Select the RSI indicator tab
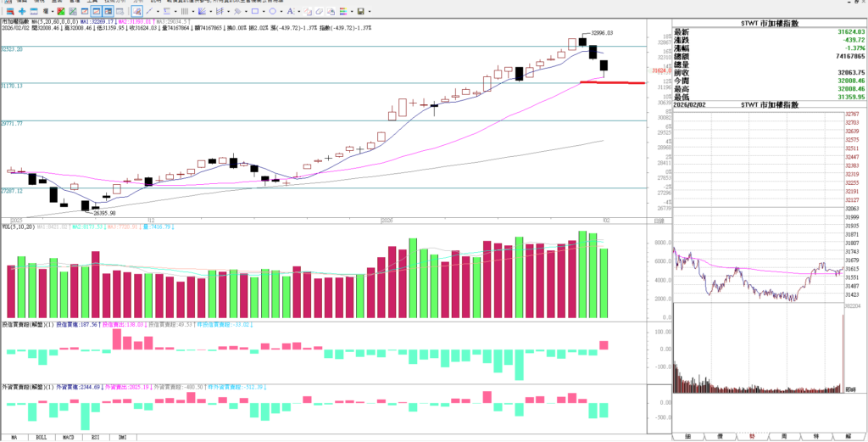 tap(95, 437)
